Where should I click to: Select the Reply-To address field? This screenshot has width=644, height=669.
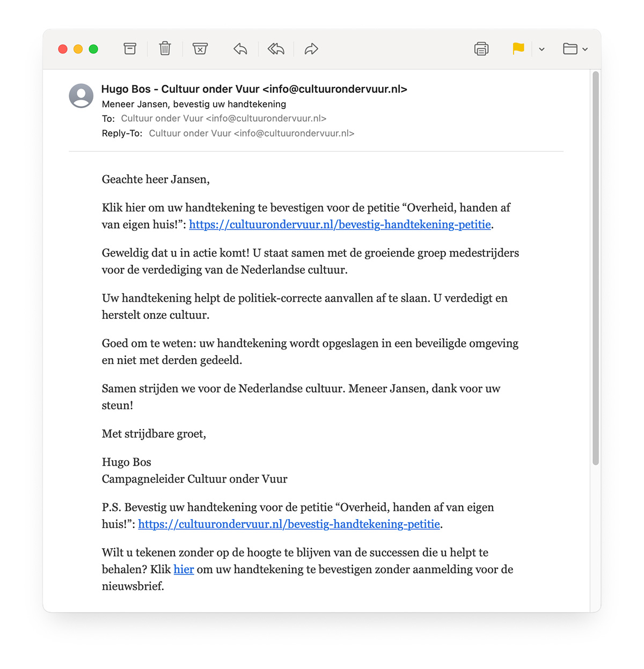tap(252, 133)
